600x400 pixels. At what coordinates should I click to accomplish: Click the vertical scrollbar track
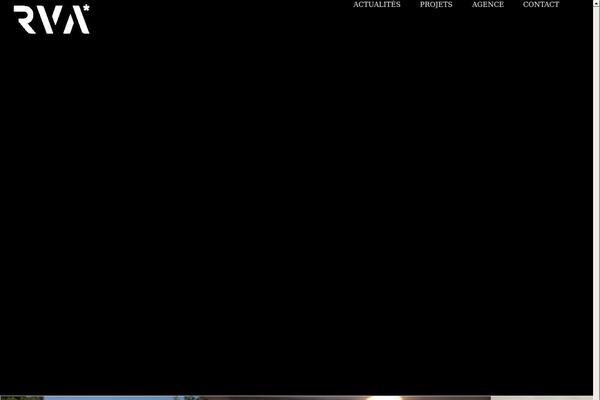[597, 203]
